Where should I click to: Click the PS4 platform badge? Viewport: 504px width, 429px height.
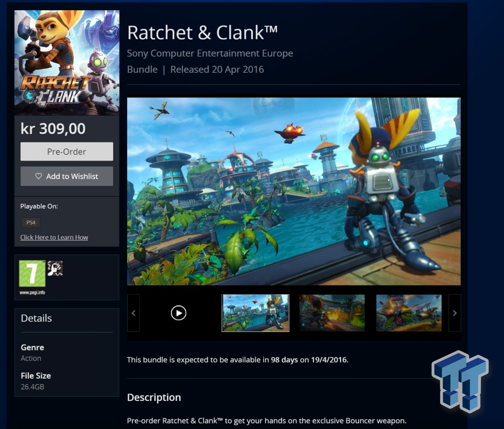point(31,222)
